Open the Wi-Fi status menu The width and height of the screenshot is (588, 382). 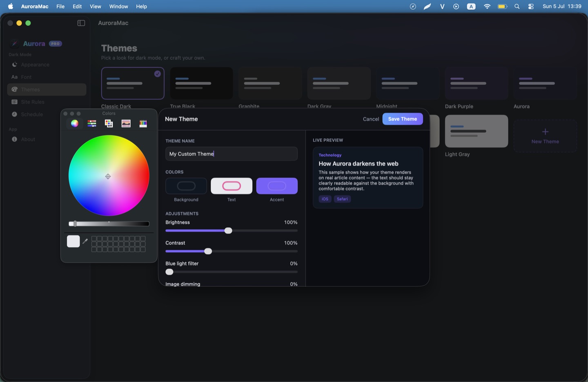click(487, 7)
